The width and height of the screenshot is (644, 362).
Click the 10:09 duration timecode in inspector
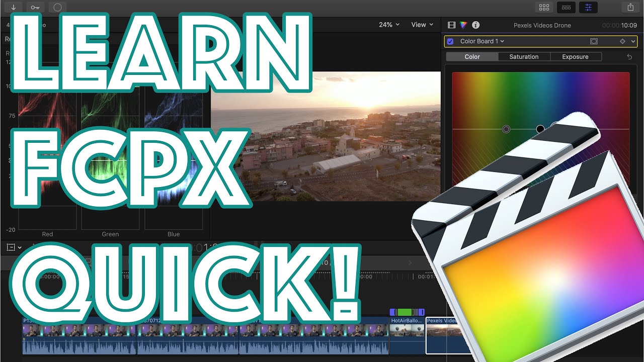tap(629, 25)
